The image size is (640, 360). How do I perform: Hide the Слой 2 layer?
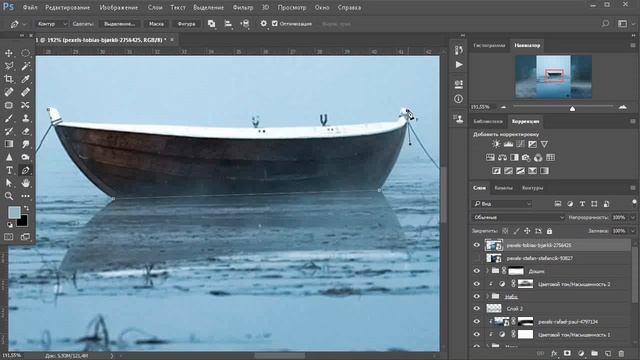tap(476, 309)
